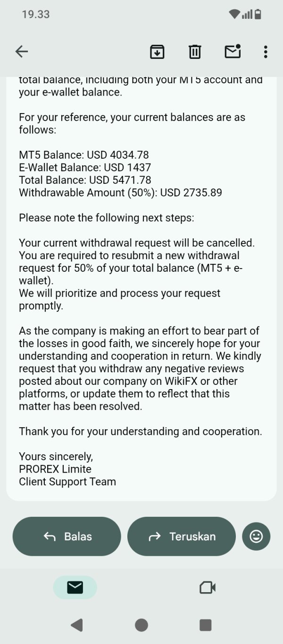The image size is (283, 644).
Task: Add an emoji reaction
Action: 256,536
